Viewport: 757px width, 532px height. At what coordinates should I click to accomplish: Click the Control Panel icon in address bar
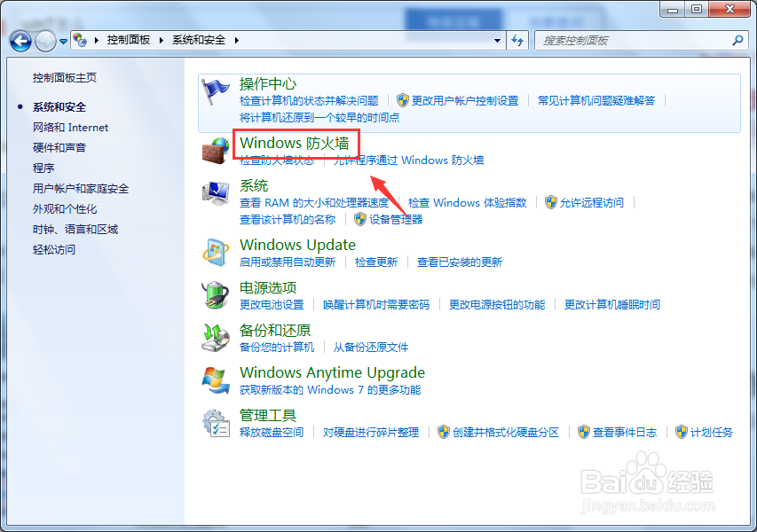point(80,40)
